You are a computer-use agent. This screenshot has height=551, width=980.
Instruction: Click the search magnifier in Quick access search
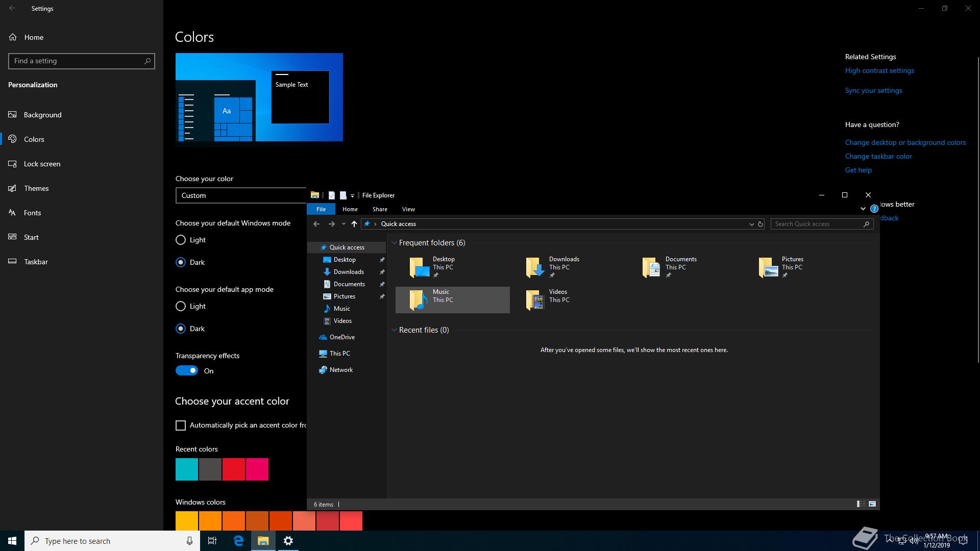866,224
